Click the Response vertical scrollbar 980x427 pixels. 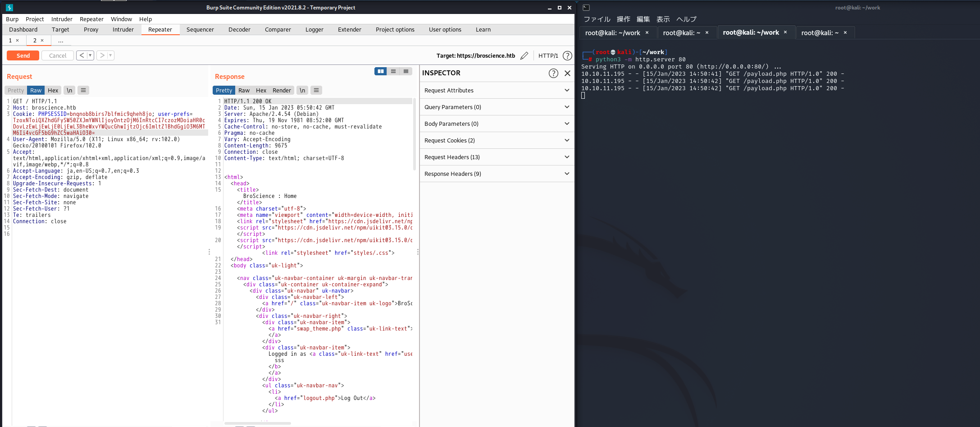click(414, 134)
